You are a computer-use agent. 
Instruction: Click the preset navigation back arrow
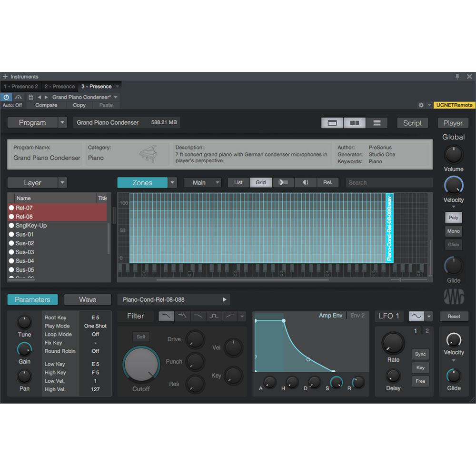tap(40, 97)
